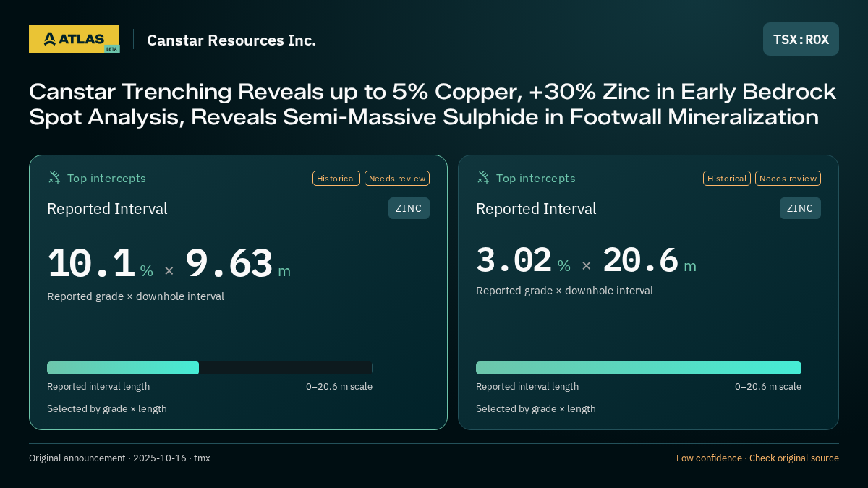
Task: Click the 9.63 m interval value
Action: coord(238,264)
